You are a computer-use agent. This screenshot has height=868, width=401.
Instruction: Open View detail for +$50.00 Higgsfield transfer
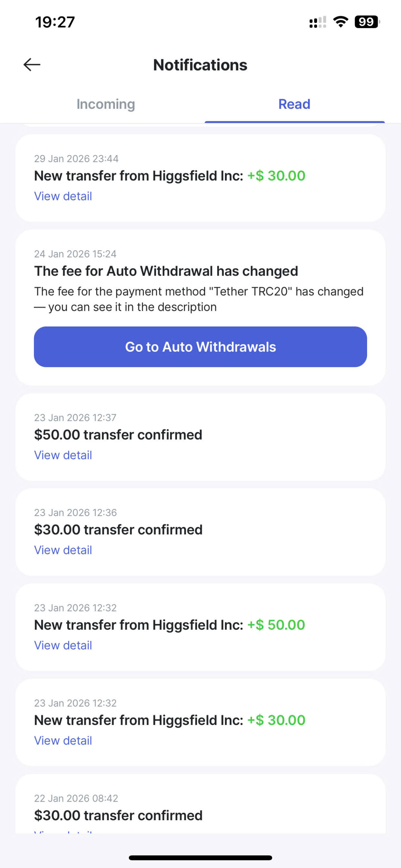tap(63, 645)
